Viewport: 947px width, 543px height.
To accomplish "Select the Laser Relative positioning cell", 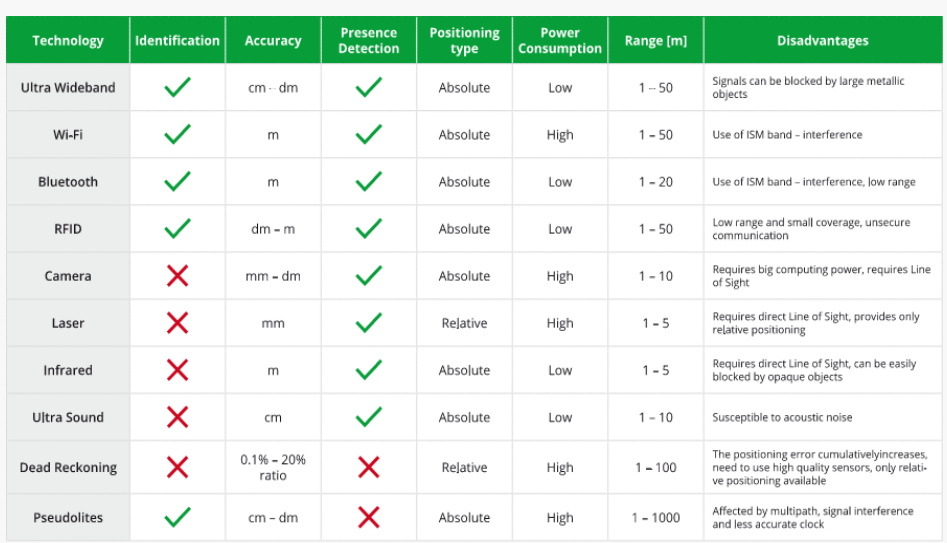I will [x=464, y=323].
